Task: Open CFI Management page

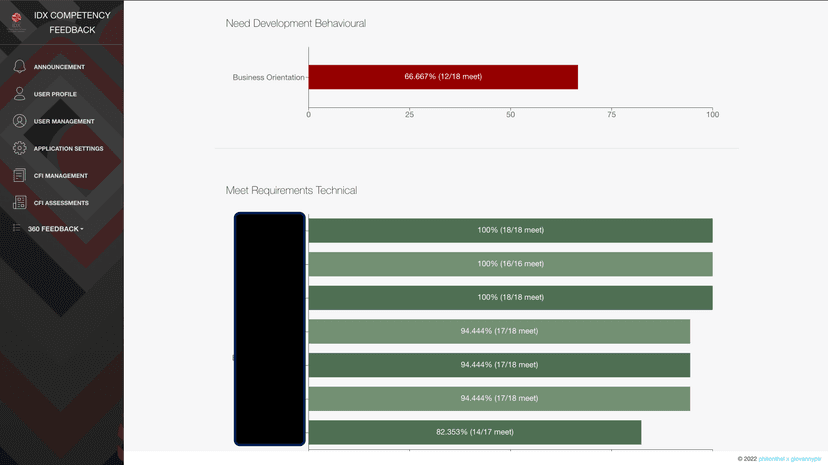Action: pyautogui.click(x=61, y=176)
